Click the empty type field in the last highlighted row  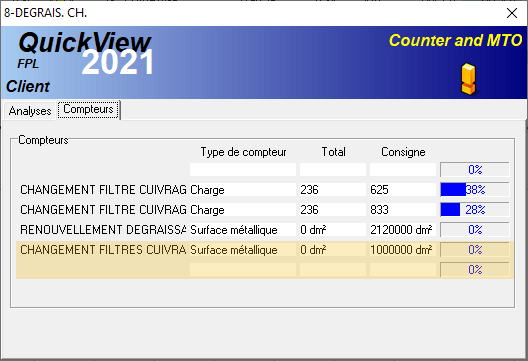tap(243, 270)
